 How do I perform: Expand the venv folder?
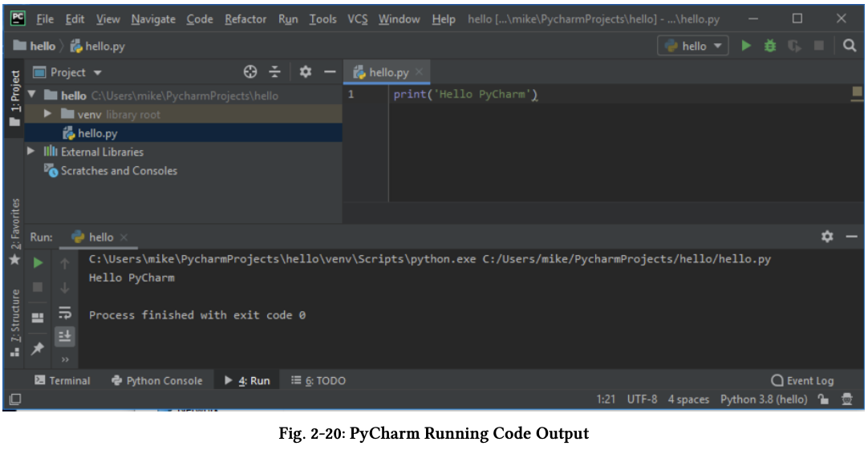[47, 114]
